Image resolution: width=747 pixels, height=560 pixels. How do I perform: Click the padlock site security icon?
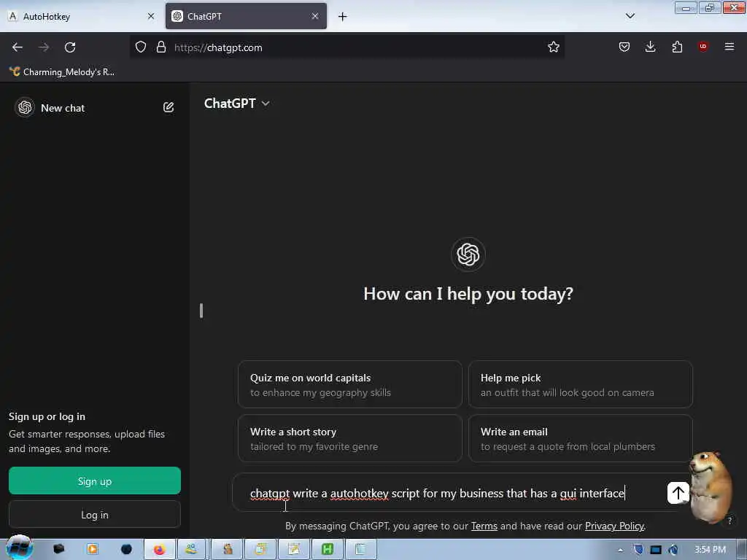[161, 47]
